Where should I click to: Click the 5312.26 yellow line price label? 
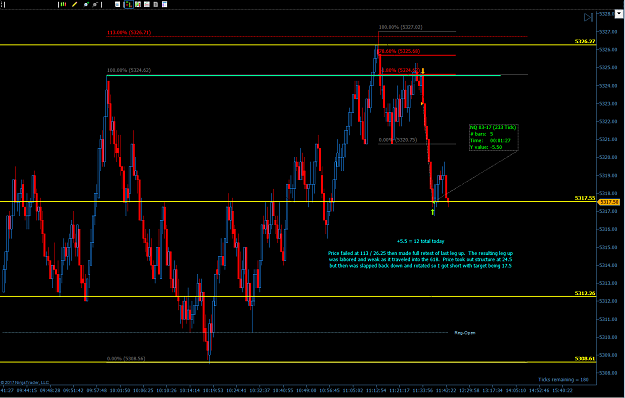(x=585, y=293)
